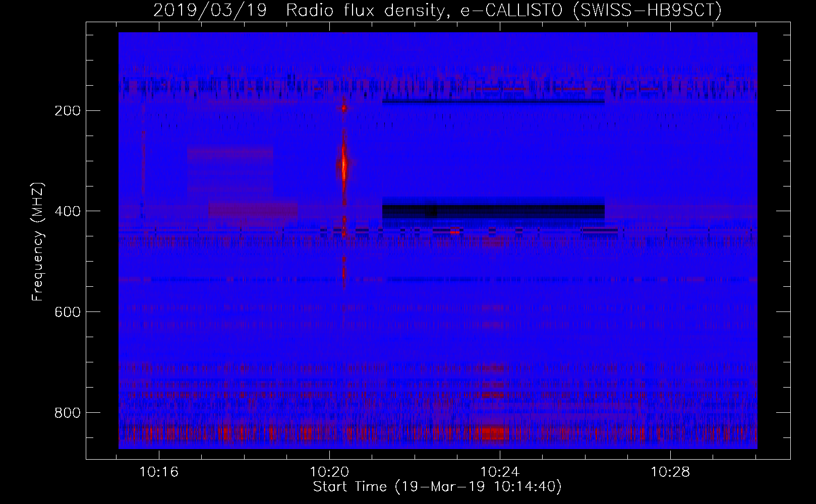Click the 'Frequency (MHZ)' axis label
This screenshot has height=504, width=816.
tap(38, 241)
